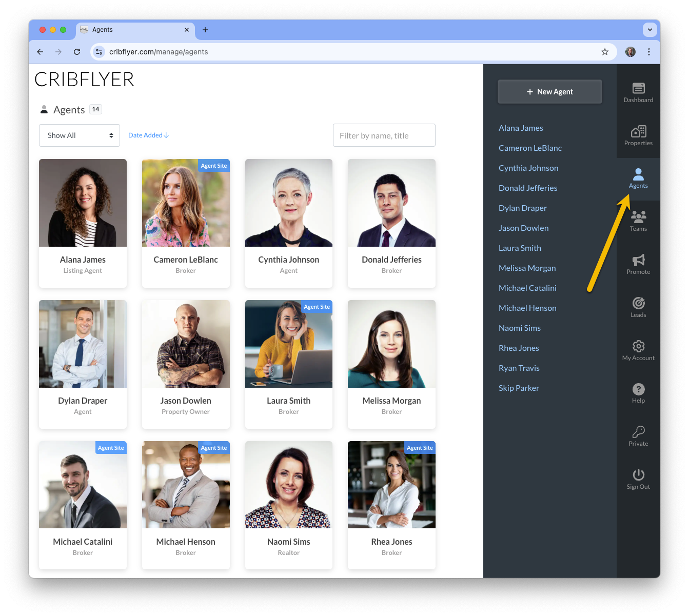Focus the Filter by name, title field
This screenshot has height=616, width=689.
pos(384,135)
